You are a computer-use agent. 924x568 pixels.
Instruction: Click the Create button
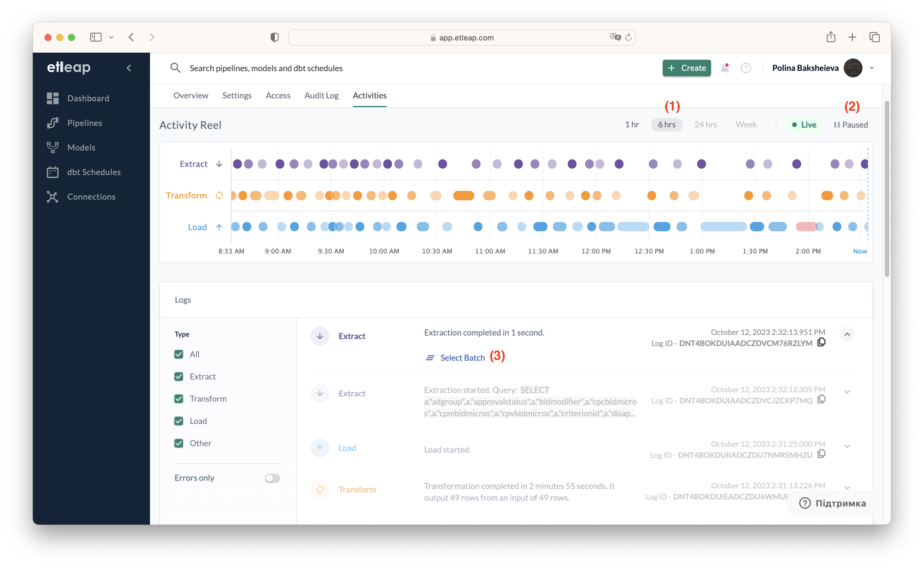(x=686, y=68)
